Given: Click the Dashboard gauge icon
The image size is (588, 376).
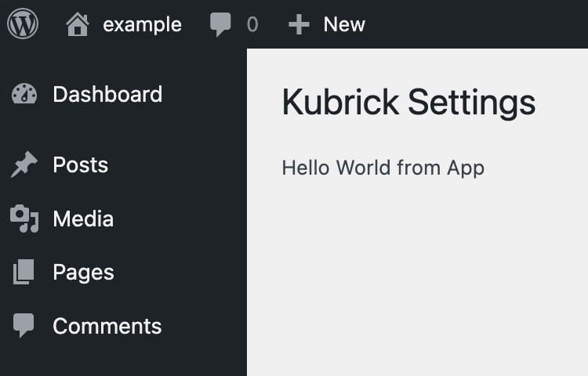Looking at the screenshot, I should tap(24, 95).
